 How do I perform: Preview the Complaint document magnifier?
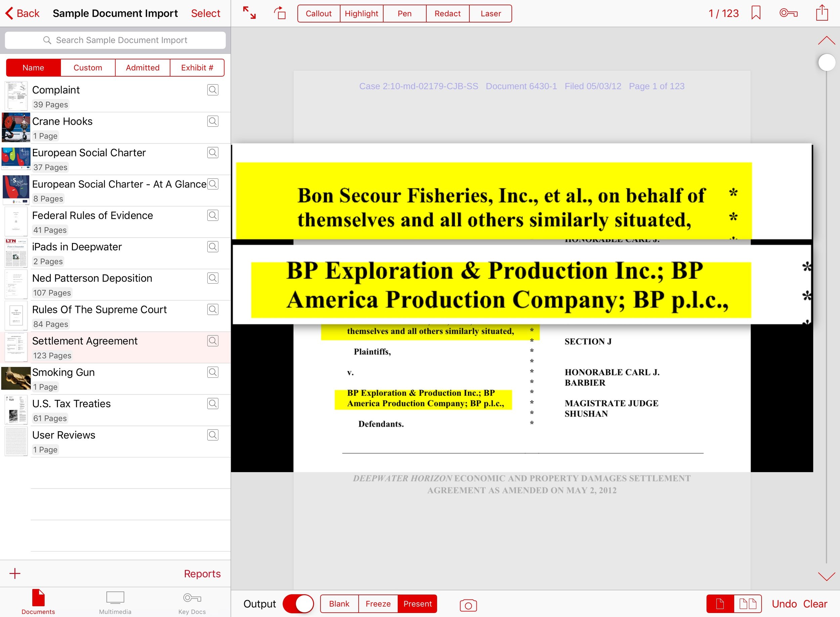(213, 90)
